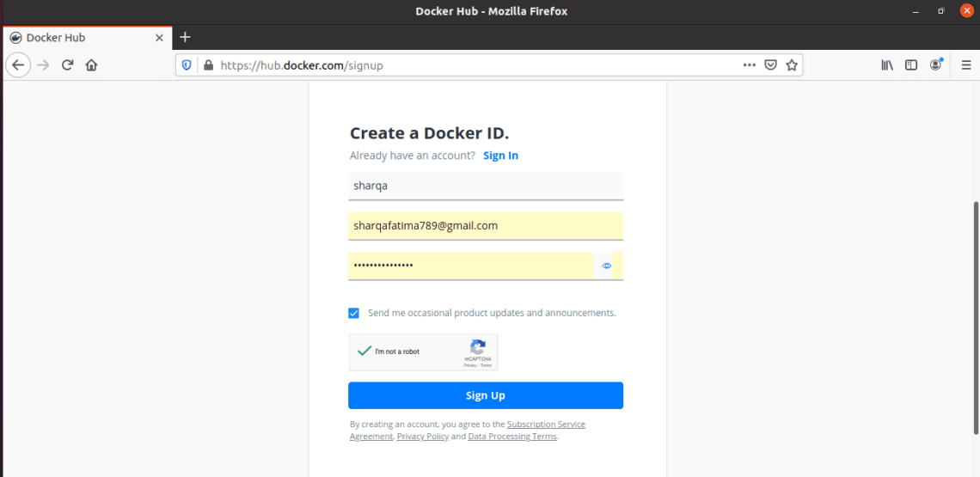Image resolution: width=980 pixels, height=477 pixels.
Task: Open the tracking protection shield icon
Action: pos(187,65)
